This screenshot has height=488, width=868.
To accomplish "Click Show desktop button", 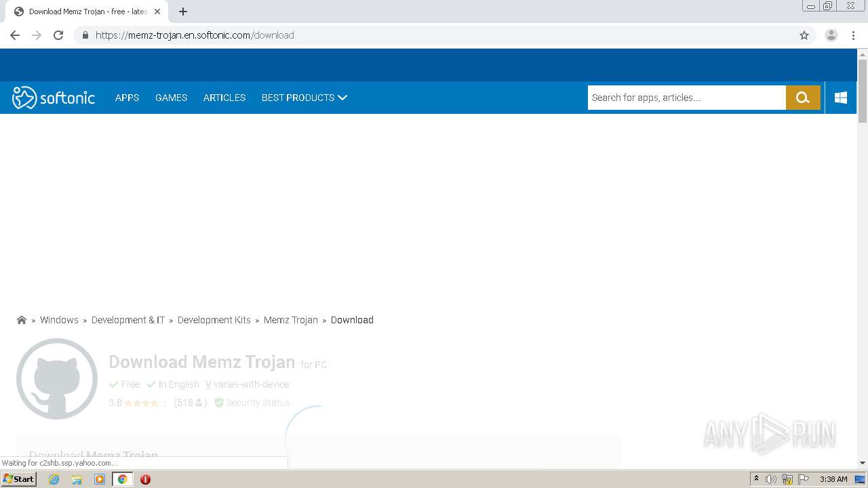I will point(860,479).
